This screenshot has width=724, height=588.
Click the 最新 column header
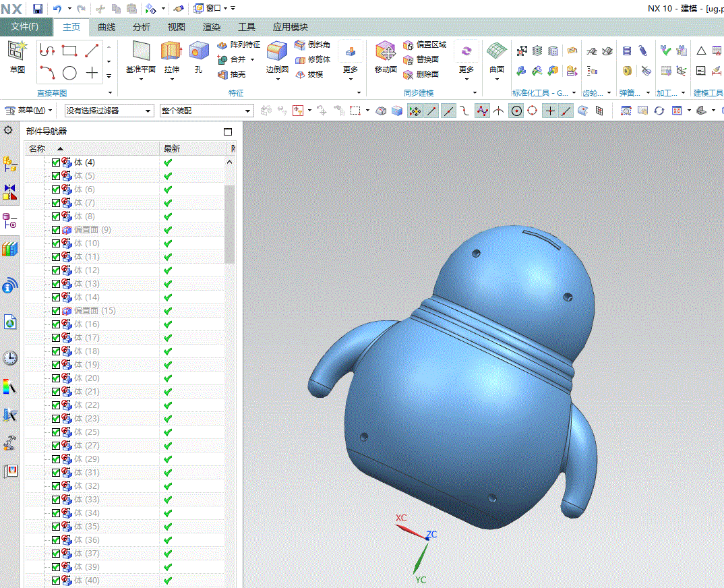click(193, 149)
